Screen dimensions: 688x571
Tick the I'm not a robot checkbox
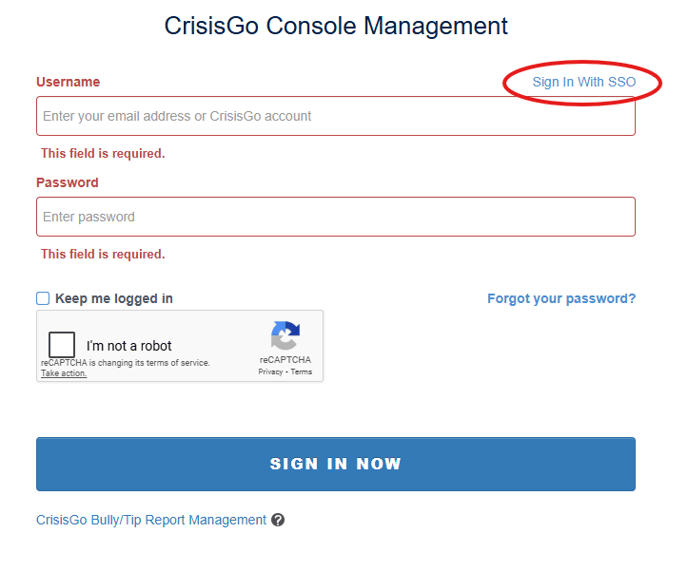point(62,345)
